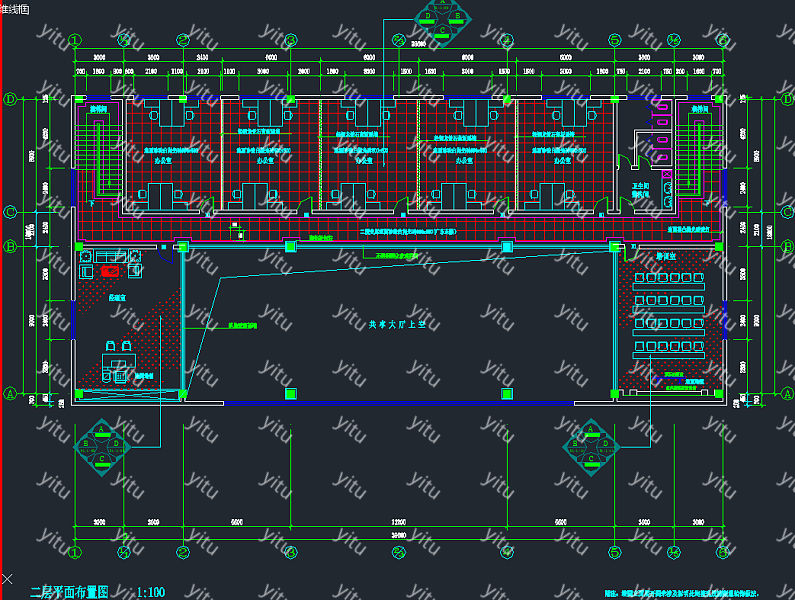Image resolution: width=795 pixels, height=600 pixels.
Task: Click the 1:100 scale text
Action: click(x=151, y=592)
